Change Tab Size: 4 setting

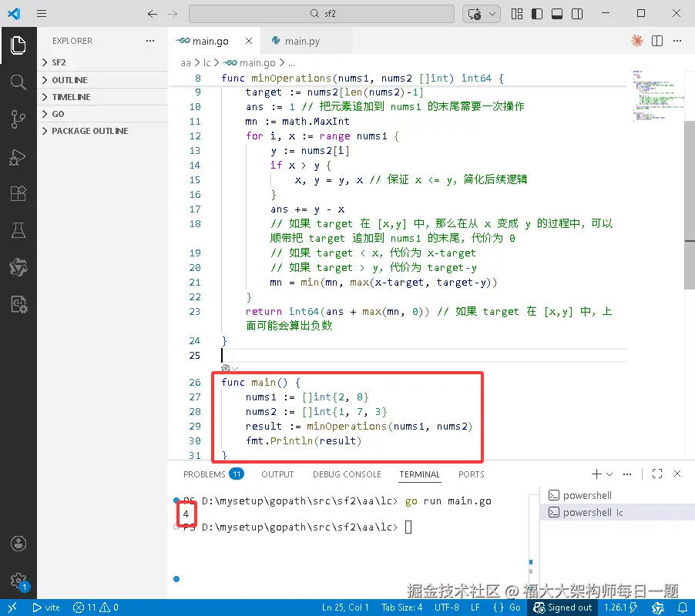(402, 607)
